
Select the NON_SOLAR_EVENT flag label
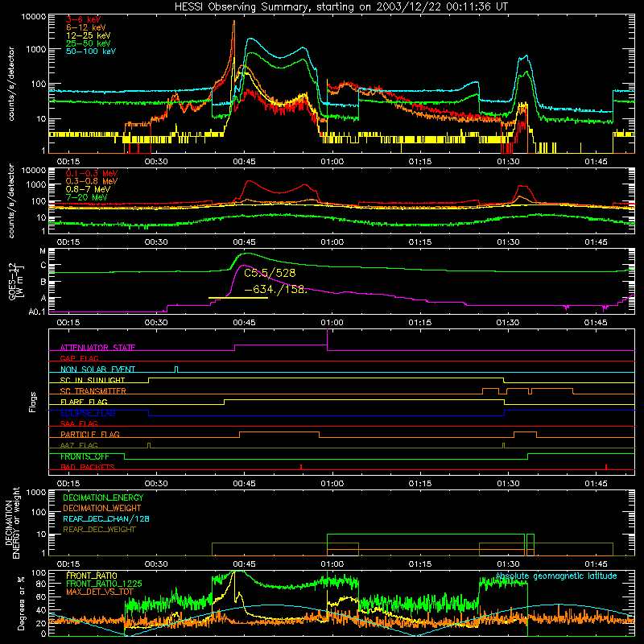(97, 369)
